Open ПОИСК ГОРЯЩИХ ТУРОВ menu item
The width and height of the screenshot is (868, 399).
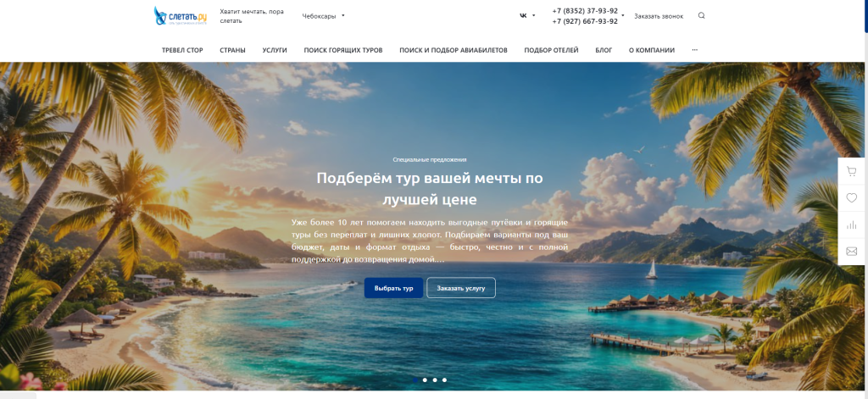(x=343, y=50)
